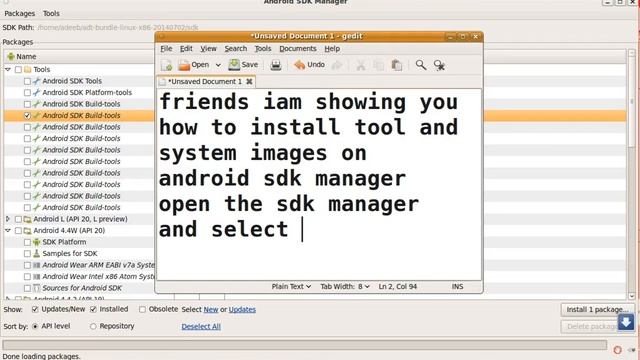The height and width of the screenshot is (360, 640).
Task: Check the Android Wear ARM EABI v7a checkbox
Action: click(x=27, y=265)
